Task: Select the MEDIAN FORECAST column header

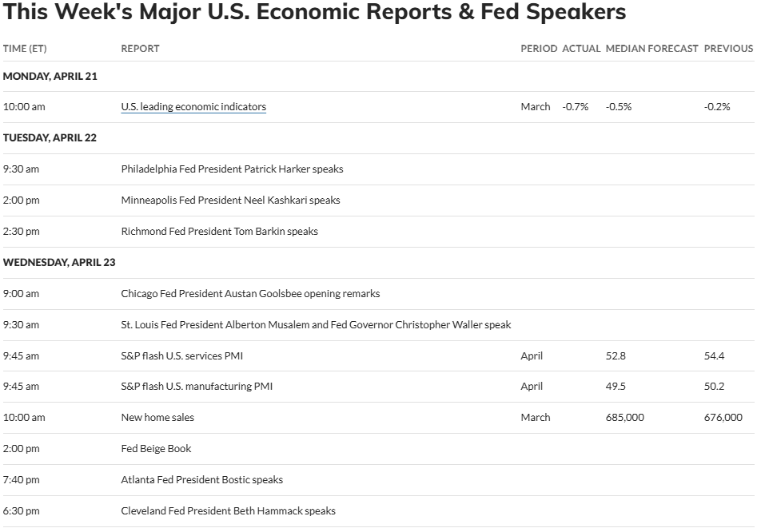Action: [x=651, y=49]
